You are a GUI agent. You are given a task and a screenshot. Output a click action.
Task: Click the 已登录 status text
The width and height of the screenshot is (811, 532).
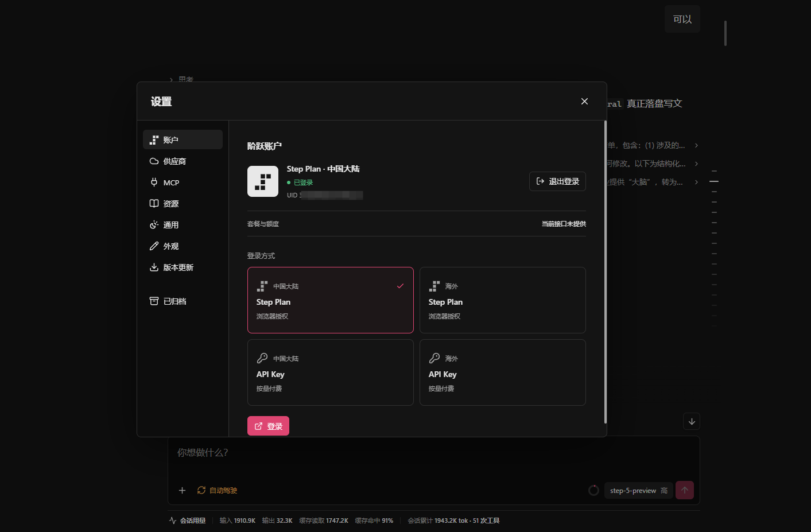303,182
